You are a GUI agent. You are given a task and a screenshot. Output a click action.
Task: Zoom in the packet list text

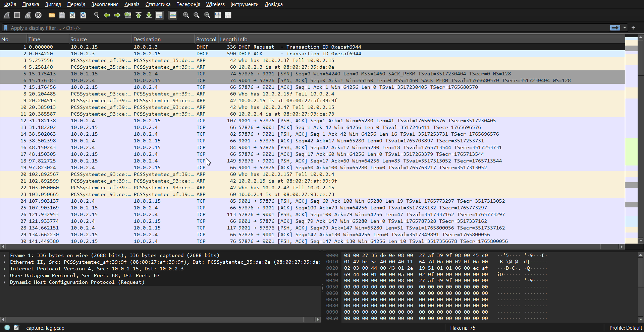click(186, 15)
